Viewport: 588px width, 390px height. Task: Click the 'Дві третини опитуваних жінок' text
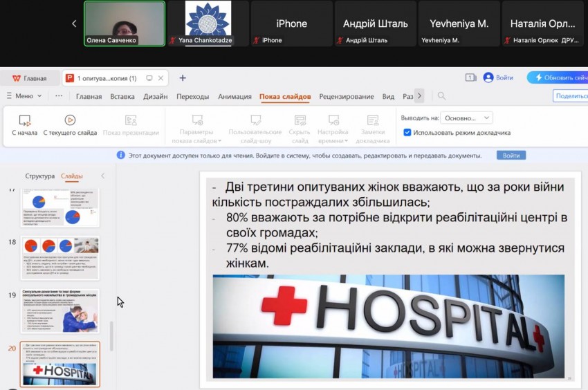pyautogui.click(x=388, y=194)
